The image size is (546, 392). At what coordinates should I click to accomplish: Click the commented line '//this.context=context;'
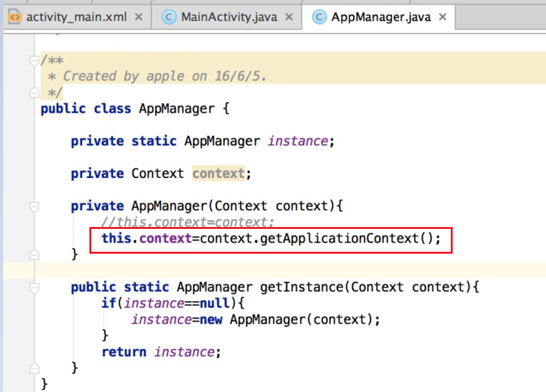pos(188,222)
